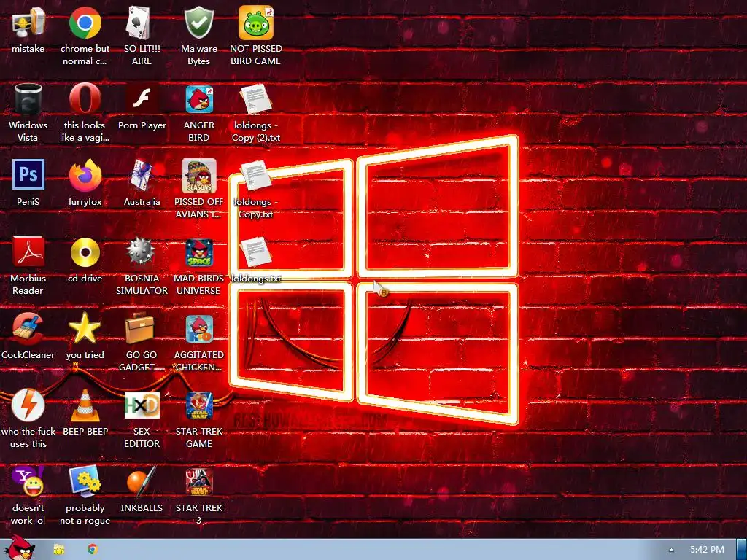Screen dimensions: 747x560
Task: Open the Minesweeper 'BOSNIA SIMULATOR' icon
Action: tap(141, 251)
